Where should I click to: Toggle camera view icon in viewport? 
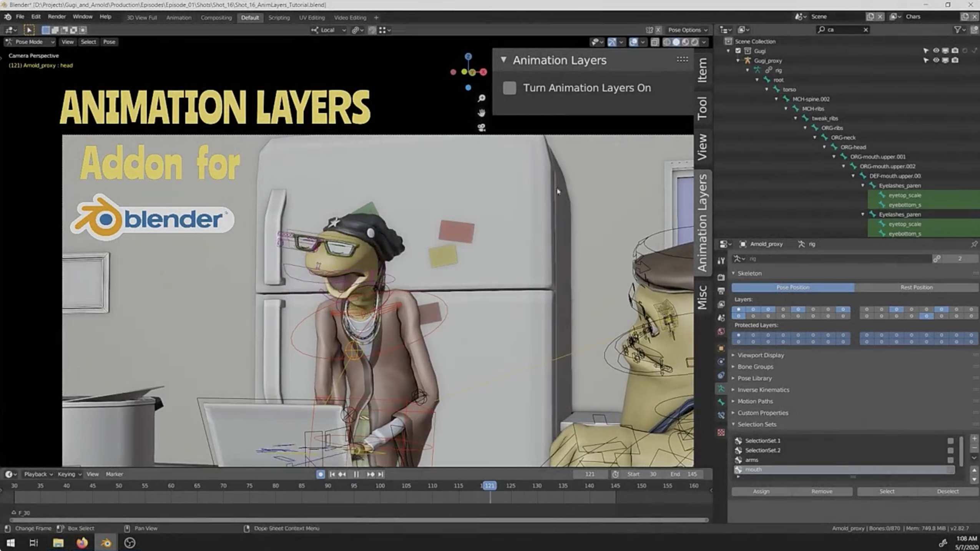coord(481,128)
